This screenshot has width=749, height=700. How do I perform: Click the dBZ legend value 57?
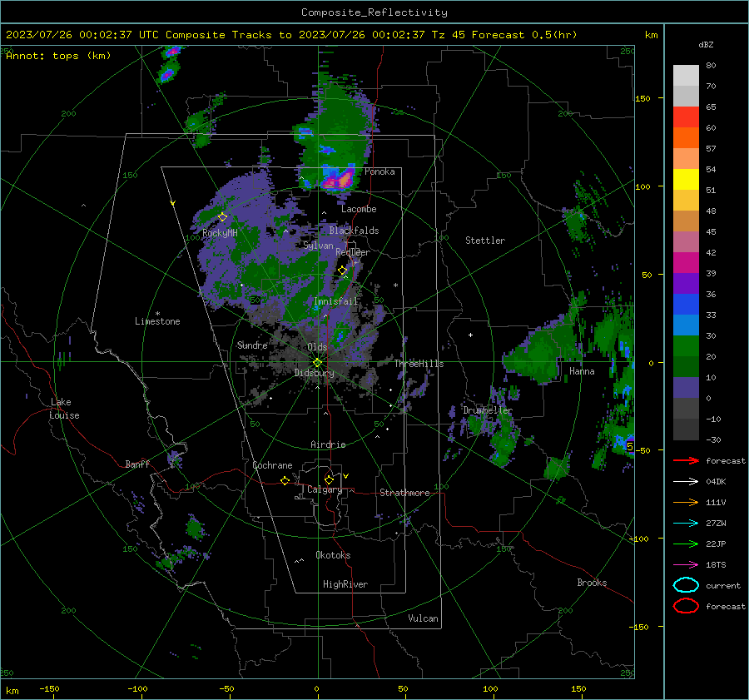(711, 149)
